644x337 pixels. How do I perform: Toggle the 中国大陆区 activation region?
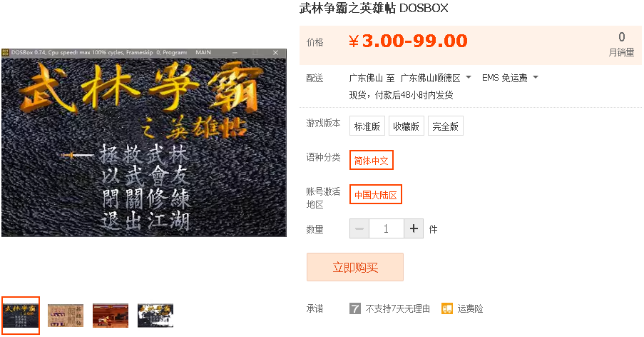point(375,195)
